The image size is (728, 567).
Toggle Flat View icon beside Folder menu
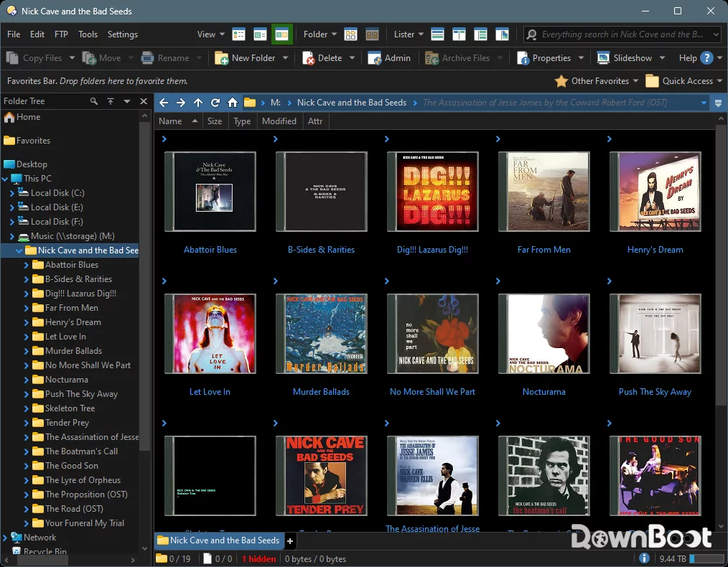click(x=350, y=34)
